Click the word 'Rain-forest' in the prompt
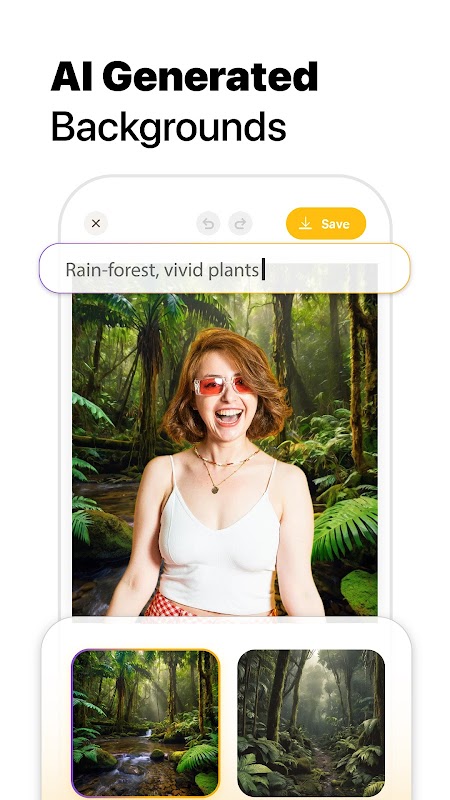 pyautogui.click(x=109, y=270)
